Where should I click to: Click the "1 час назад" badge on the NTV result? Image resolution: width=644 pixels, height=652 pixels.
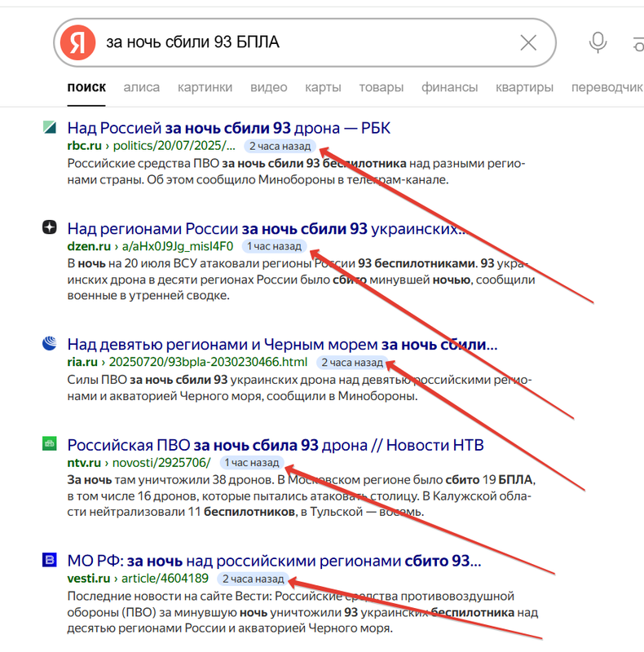pos(252,463)
